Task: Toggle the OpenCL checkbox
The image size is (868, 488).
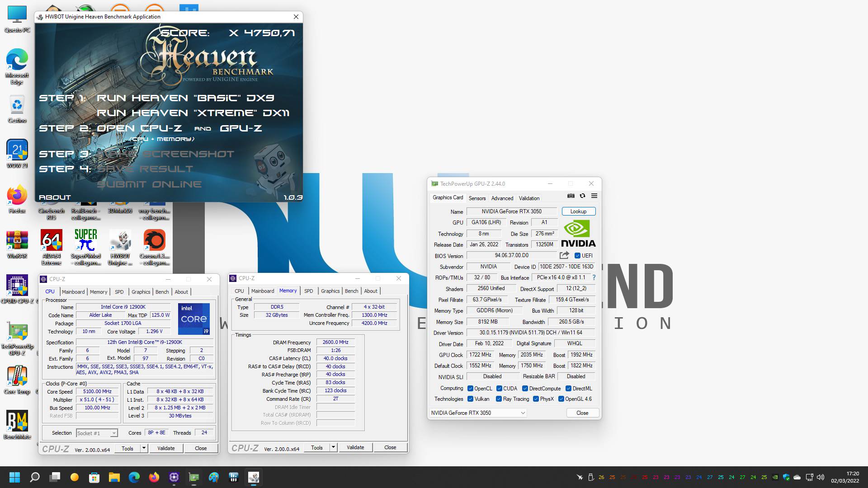Action: 470,389
